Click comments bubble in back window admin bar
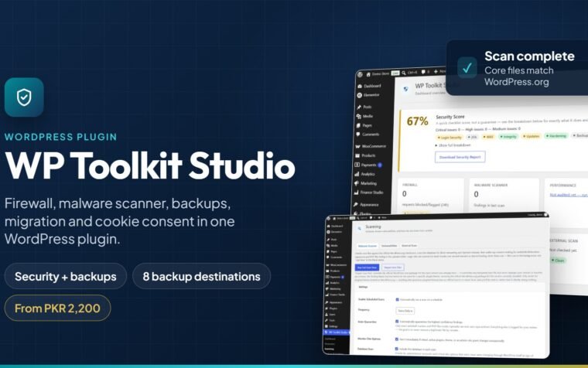 [423, 72]
